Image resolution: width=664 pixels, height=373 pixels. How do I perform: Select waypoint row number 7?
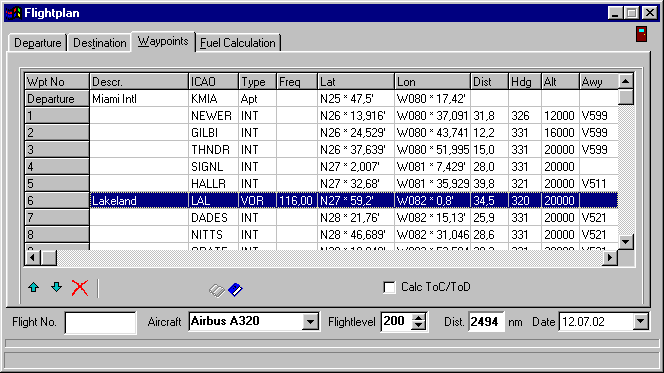(57, 217)
